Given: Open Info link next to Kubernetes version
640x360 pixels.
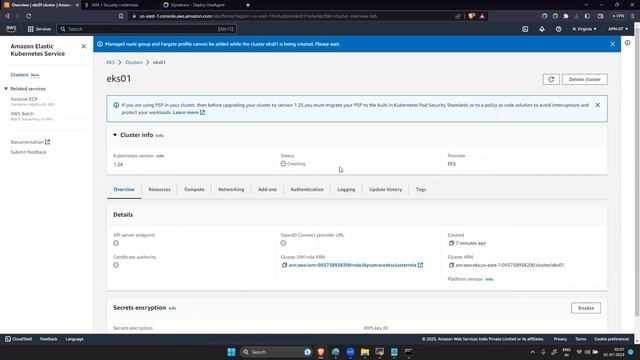Looking at the screenshot, I should pos(160,156).
